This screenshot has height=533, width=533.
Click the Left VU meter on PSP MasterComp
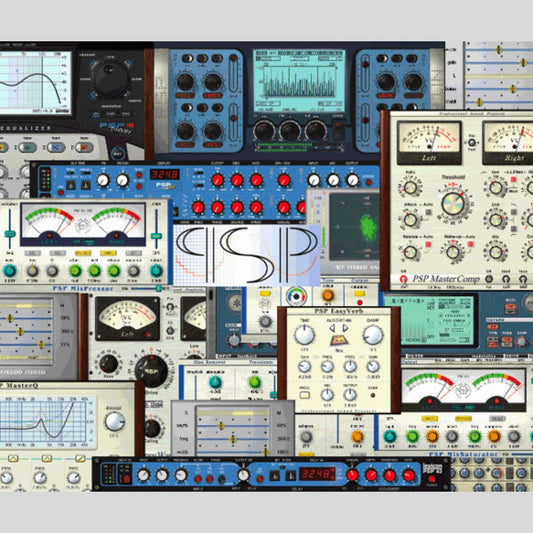(x=429, y=142)
